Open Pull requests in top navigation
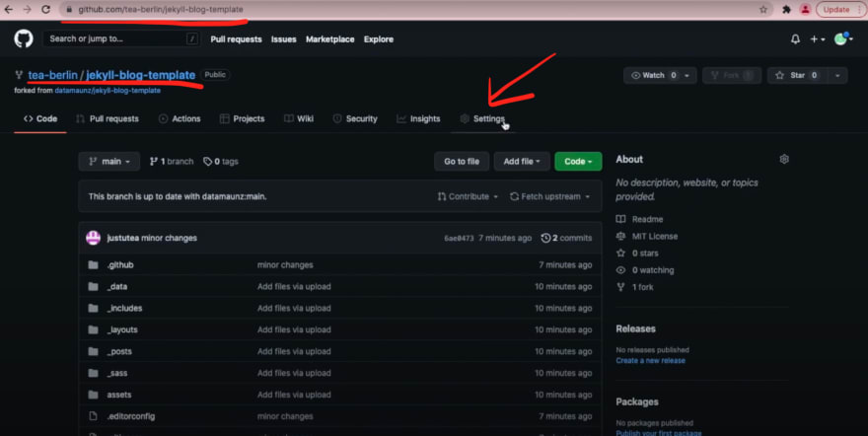Screen dimensions: 868x436 point(236,39)
